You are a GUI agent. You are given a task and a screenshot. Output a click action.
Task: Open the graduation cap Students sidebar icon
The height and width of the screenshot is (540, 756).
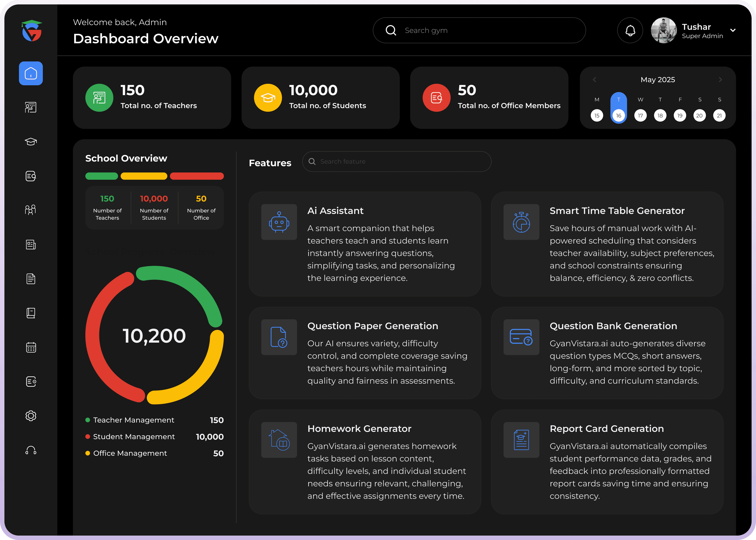coord(31,142)
